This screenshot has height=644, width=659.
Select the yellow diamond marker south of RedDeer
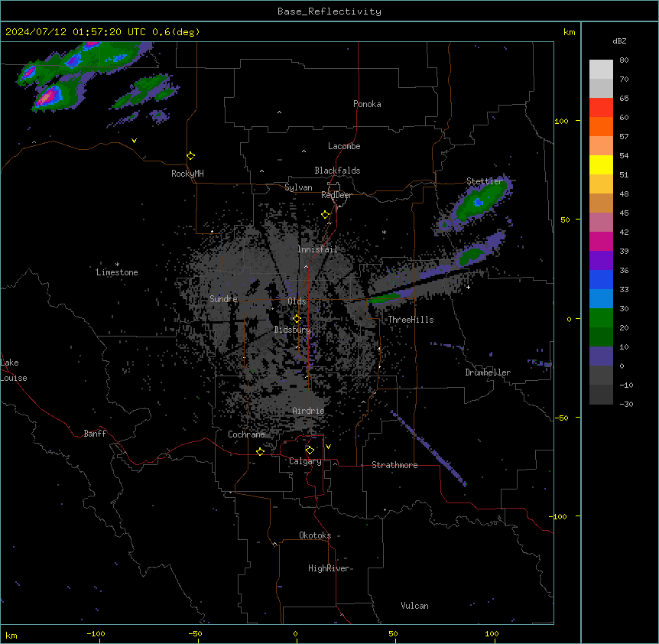325,215
